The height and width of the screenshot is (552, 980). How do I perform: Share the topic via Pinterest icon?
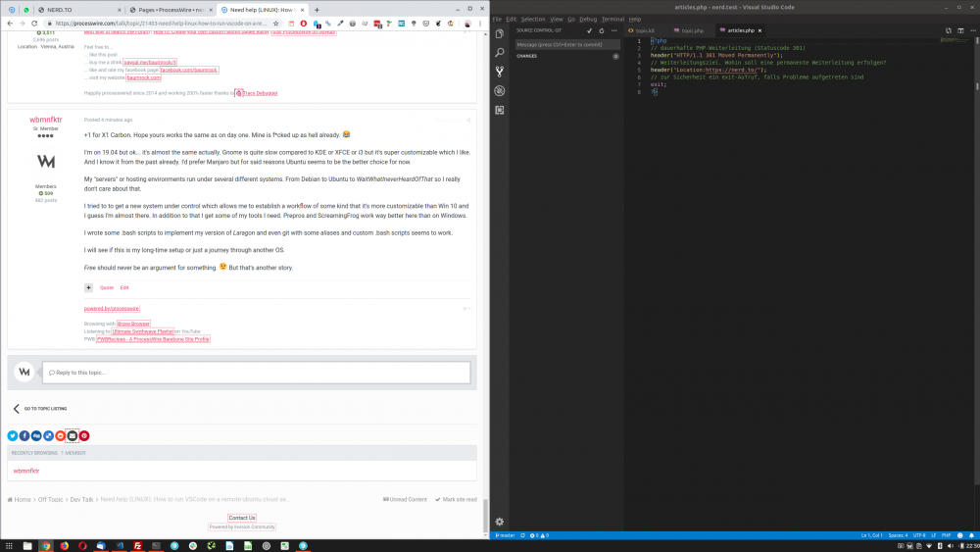pyautogui.click(x=84, y=435)
